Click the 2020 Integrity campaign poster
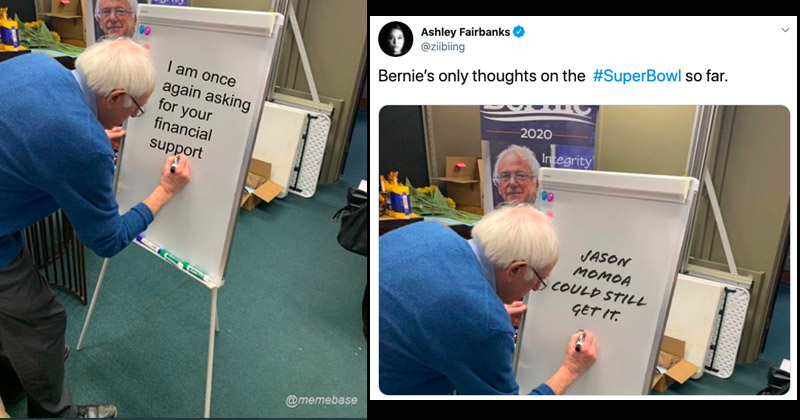The height and width of the screenshot is (420, 800). pyautogui.click(x=539, y=153)
